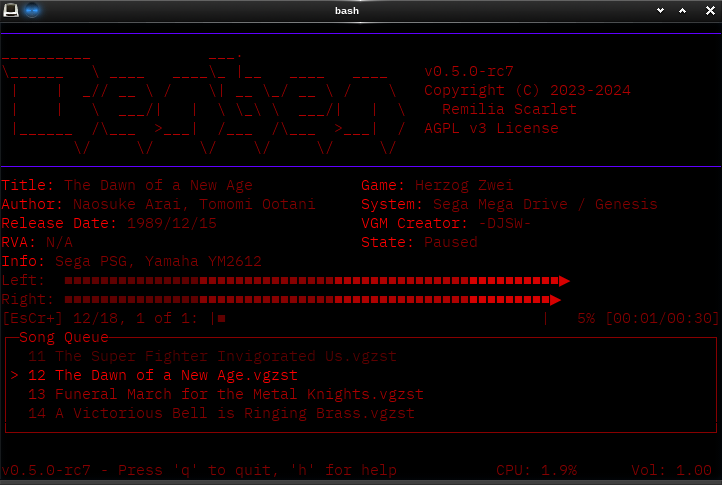Select song 14 A Victorious Bell is Ringing Brass.vgzst

(x=221, y=413)
